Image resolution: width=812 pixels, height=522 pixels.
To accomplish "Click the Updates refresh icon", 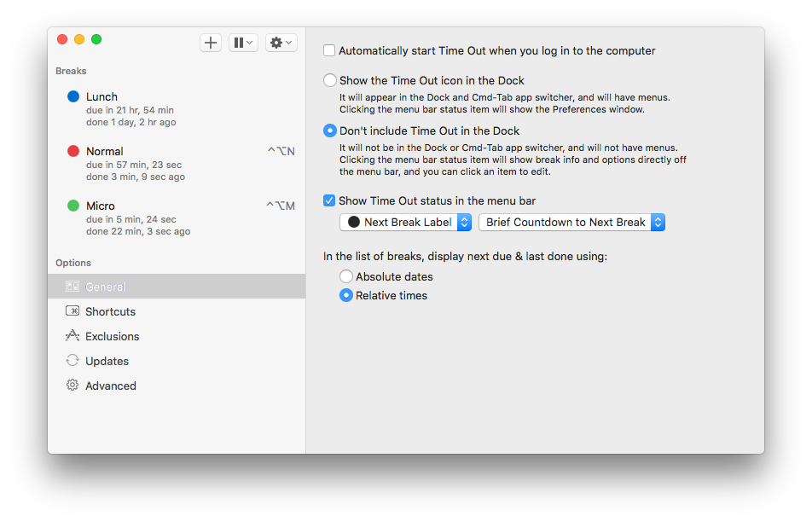I will [72, 361].
